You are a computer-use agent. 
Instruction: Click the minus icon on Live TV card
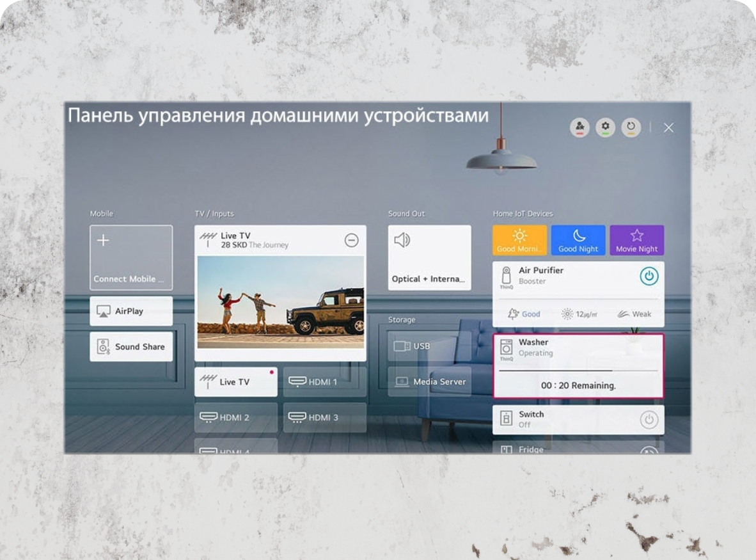(x=352, y=240)
